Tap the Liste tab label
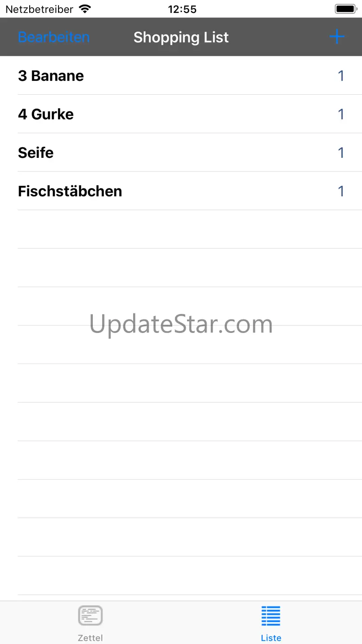The height and width of the screenshot is (644, 362). coord(271,637)
